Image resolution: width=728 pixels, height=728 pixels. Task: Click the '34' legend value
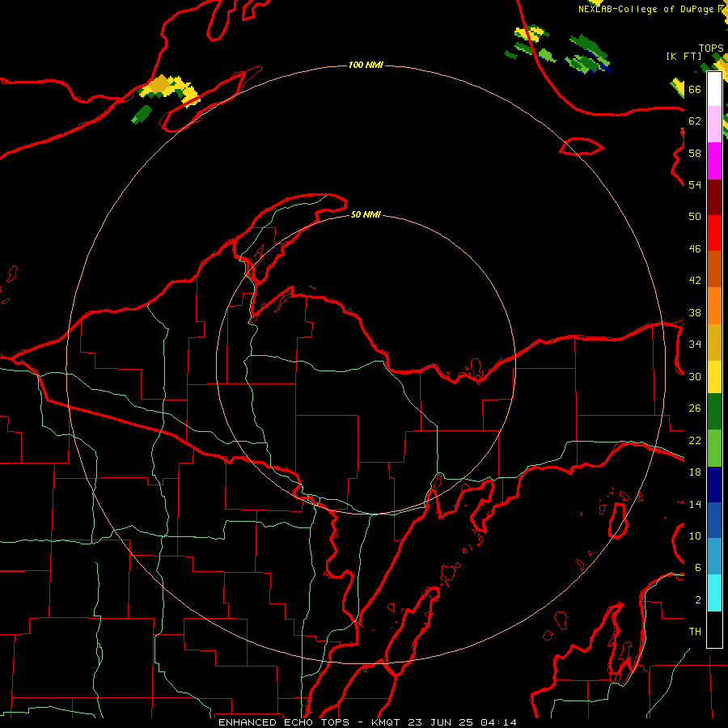[695, 345]
